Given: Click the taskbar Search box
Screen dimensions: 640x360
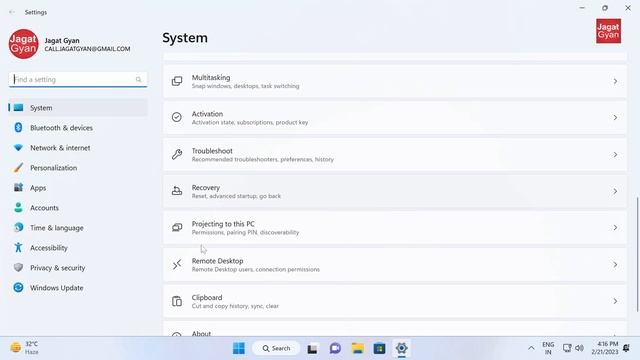Looking at the screenshot, I should [276, 348].
